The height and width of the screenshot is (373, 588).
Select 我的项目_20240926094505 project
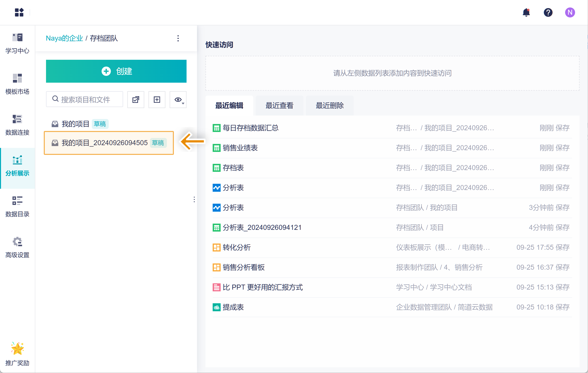pyautogui.click(x=104, y=143)
